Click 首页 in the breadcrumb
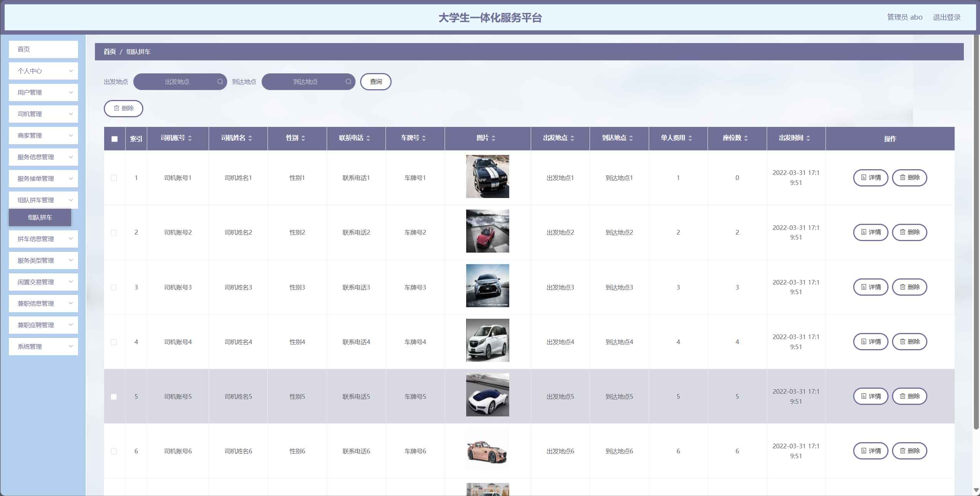 (x=110, y=52)
